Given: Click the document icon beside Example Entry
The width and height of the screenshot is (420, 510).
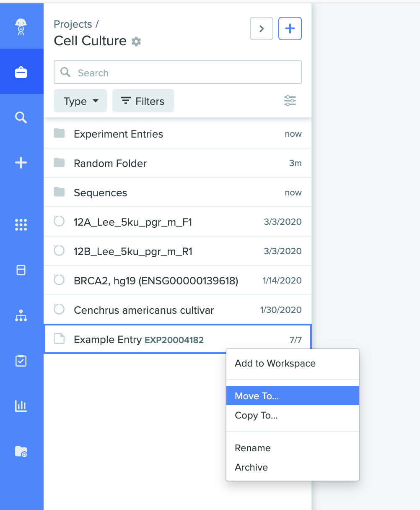Looking at the screenshot, I should 59,339.
